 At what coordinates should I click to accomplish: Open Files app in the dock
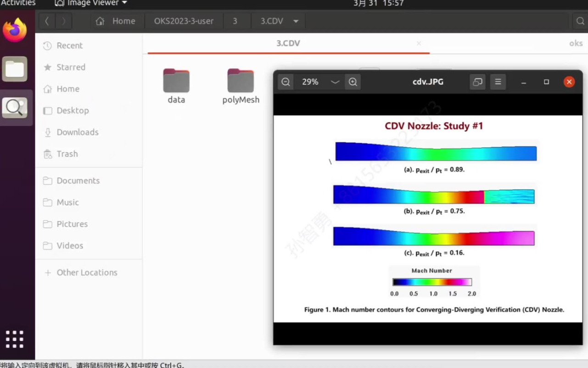[15, 69]
